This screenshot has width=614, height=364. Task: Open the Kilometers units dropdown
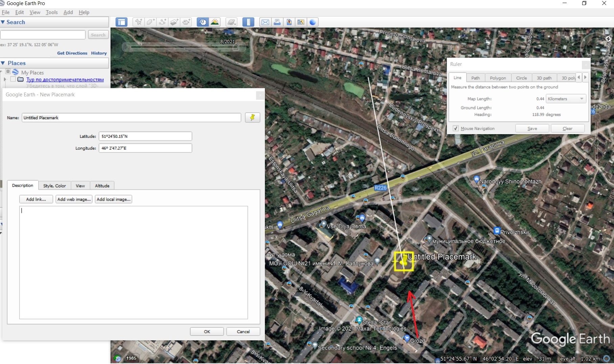pos(566,99)
